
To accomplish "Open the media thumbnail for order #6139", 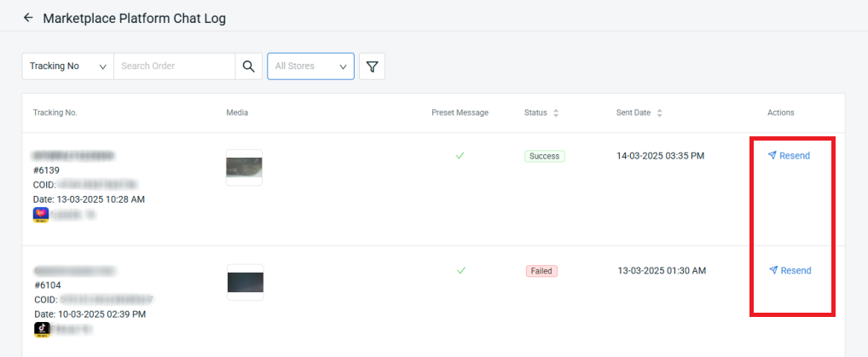I will (244, 167).
